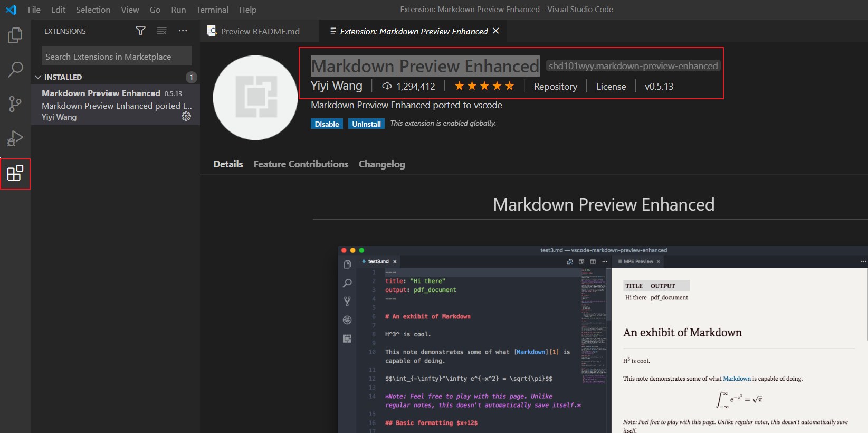Click the version v0.5.13 label
This screenshot has width=868, height=433.
pos(659,87)
